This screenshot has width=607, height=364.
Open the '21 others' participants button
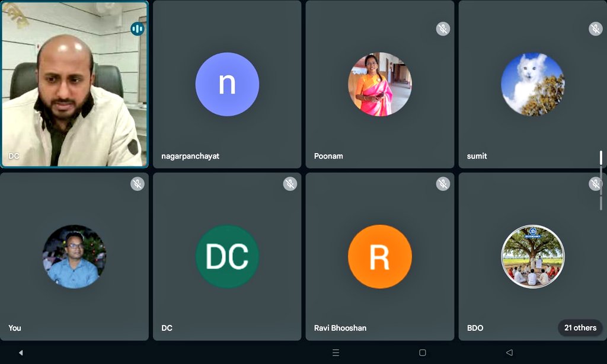coord(580,328)
